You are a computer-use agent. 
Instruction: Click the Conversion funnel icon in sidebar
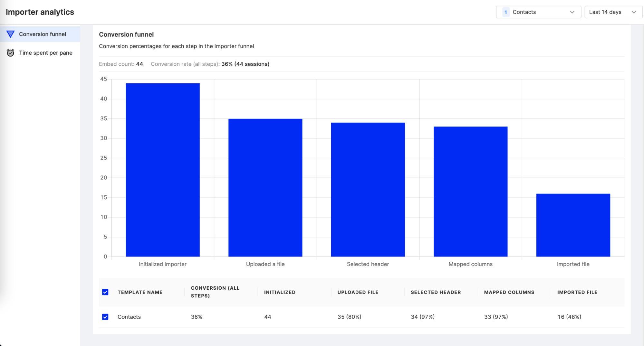point(10,34)
